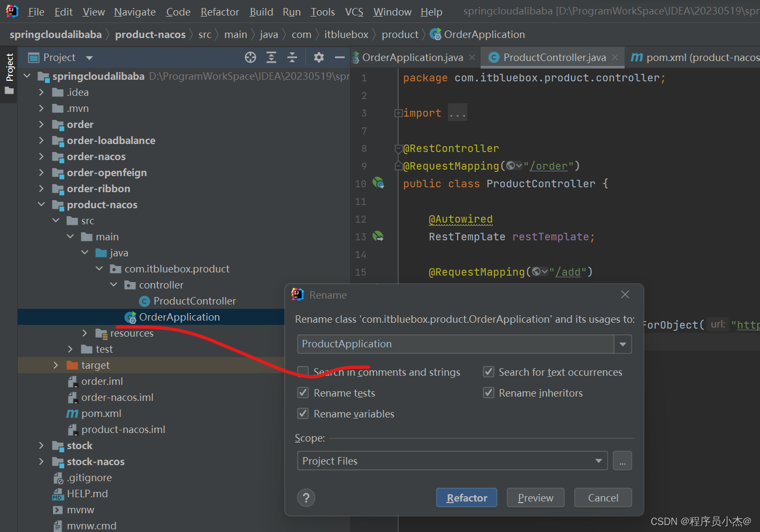Open the VCS menu

pyautogui.click(x=354, y=12)
